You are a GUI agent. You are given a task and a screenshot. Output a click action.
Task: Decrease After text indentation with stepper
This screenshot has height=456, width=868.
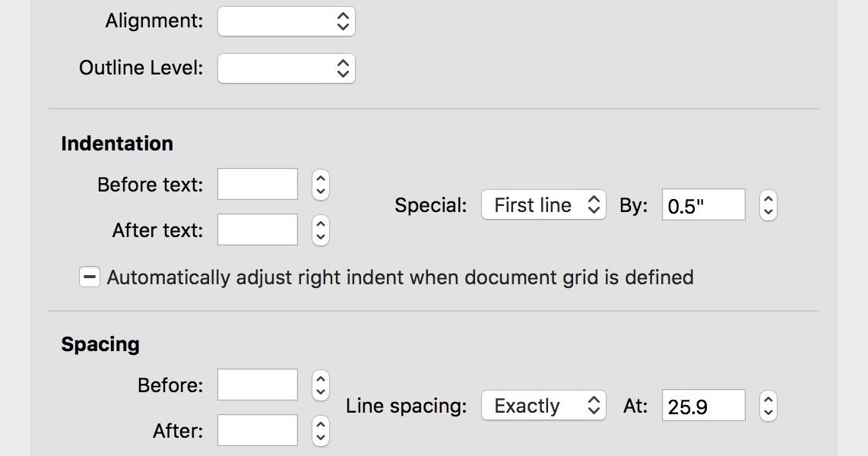coord(320,235)
